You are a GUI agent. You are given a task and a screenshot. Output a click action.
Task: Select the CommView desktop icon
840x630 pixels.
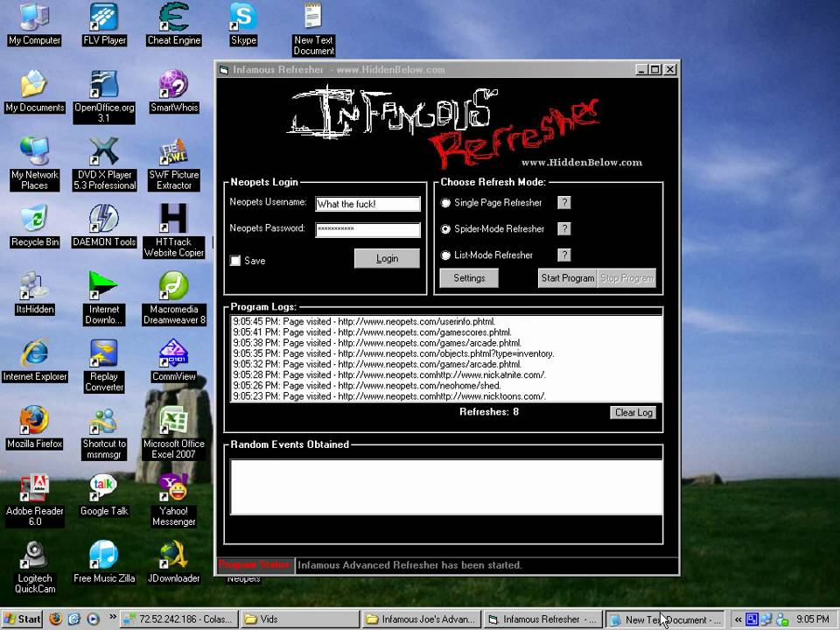click(x=173, y=360)
